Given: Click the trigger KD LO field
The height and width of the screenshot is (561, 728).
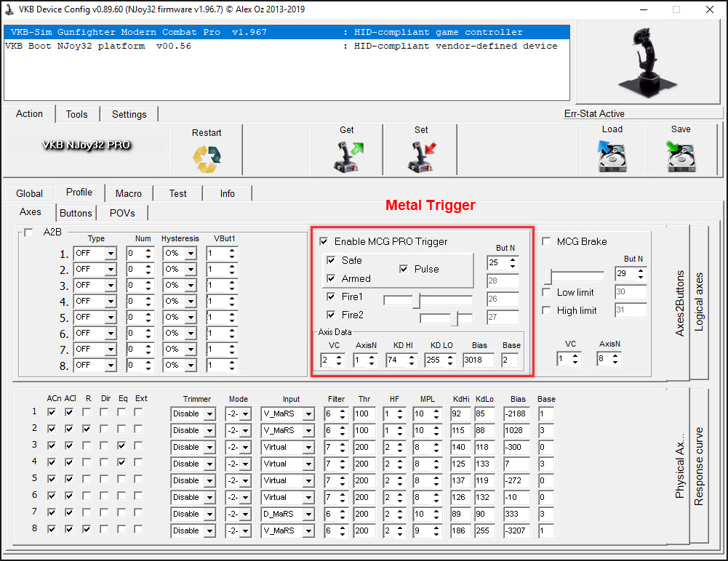Looking at the screenshot, I should point(440,360).
